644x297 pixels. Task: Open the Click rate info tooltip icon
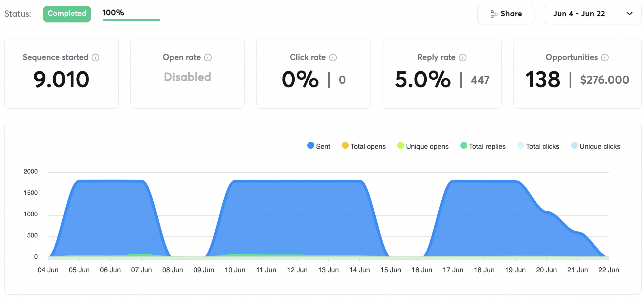click(x=333, y=58)
